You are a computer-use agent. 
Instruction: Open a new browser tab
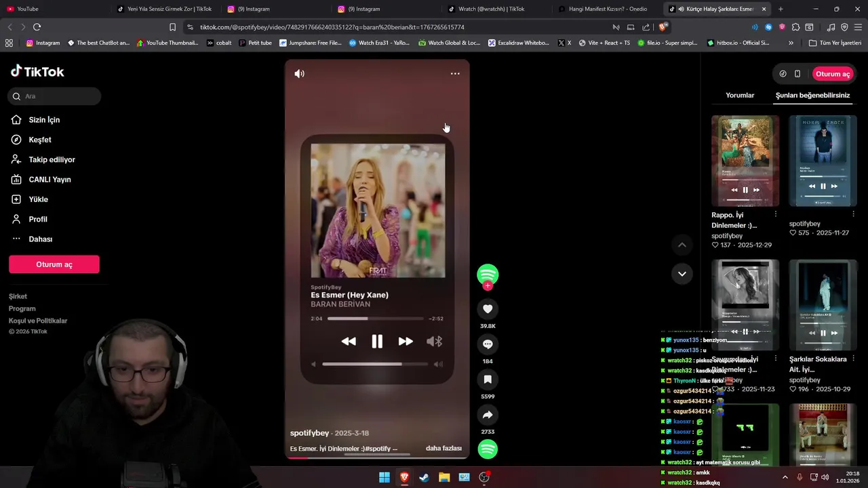781,9
